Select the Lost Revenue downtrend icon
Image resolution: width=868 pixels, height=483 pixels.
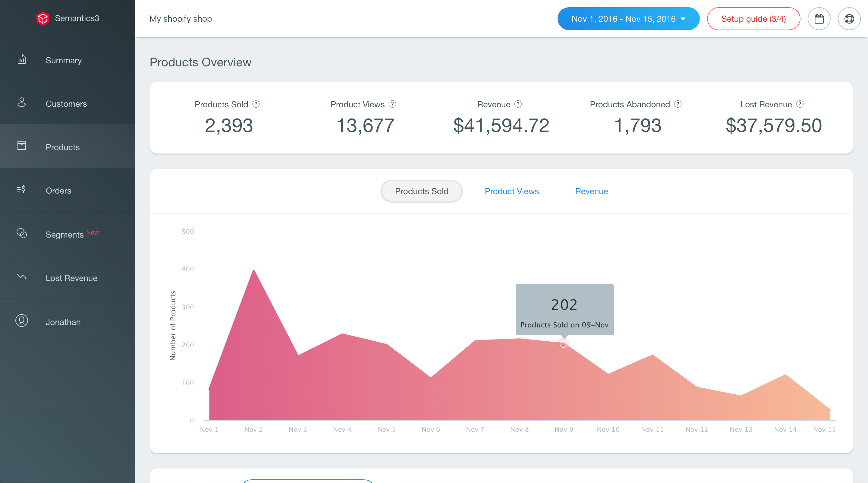click(x=22, y=277)
